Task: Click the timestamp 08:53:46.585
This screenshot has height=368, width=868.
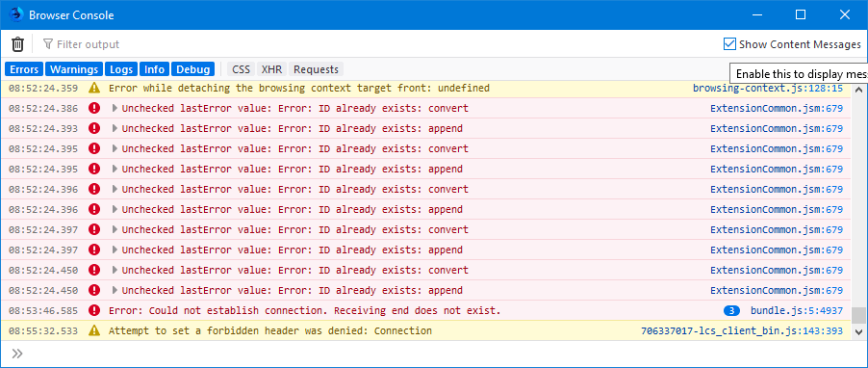Action: (x=43, y=310)
